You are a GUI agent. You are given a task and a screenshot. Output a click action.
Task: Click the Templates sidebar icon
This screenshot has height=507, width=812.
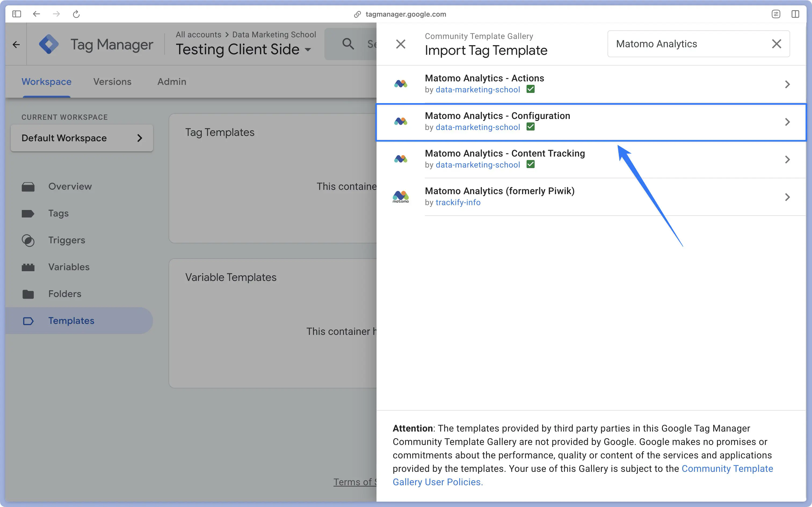[x=28, y=321]
